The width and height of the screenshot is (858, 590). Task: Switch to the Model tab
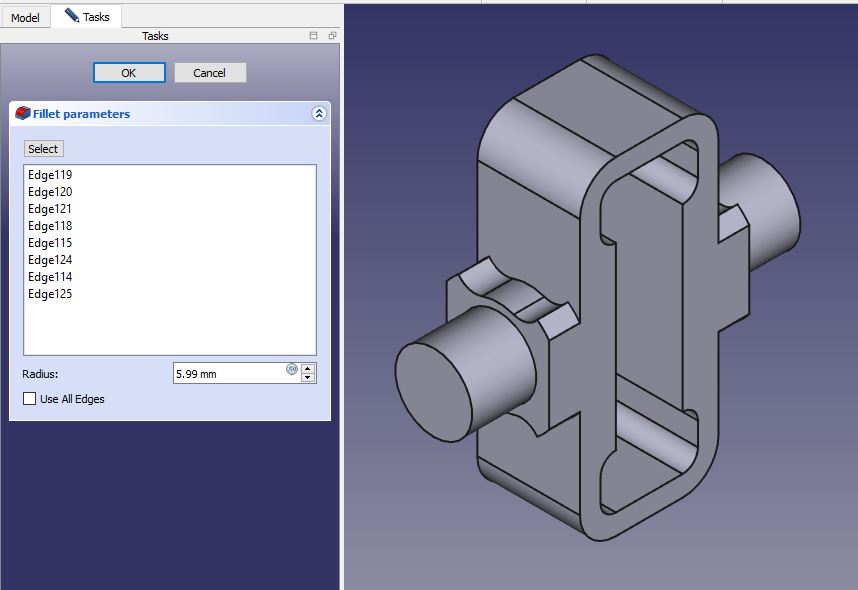[x=25, y=17]
